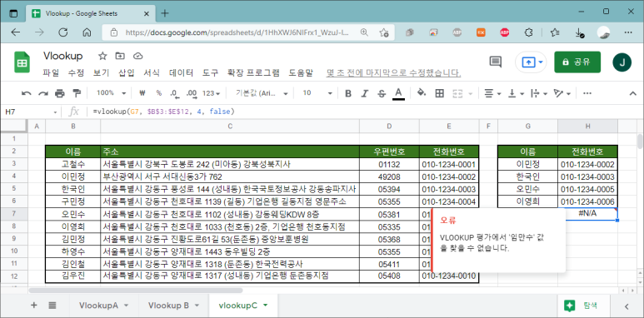
Task: Click the present/meet button
Action: click(531, 62)
